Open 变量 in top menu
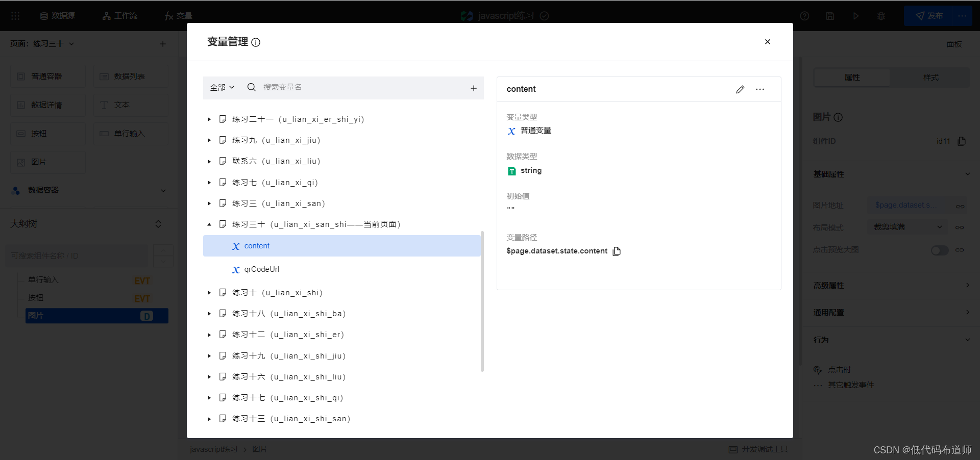This screenshot has width=980, height=460. (178, 16)
